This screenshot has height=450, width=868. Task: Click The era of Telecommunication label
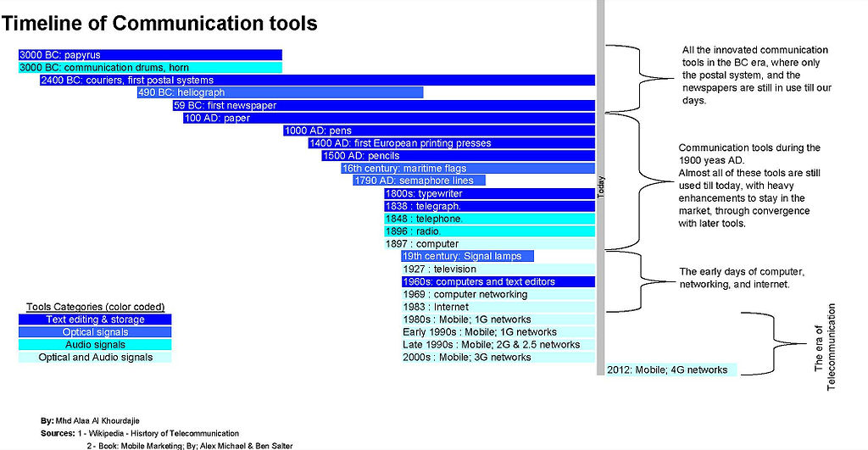[825, 347]
